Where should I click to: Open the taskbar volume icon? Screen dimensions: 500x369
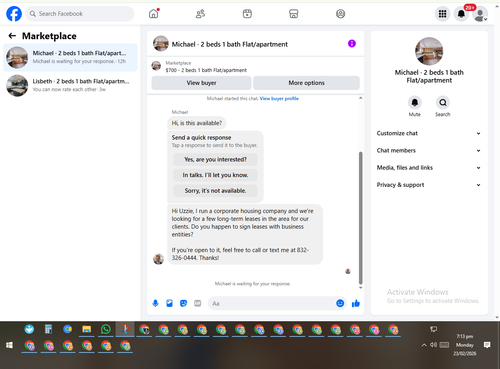coord(433,345)
